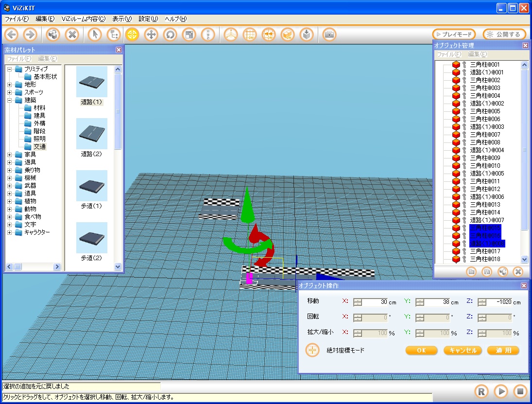Activate the circular rotate tool
Screen dimensions: 532x404
point(170,35)
